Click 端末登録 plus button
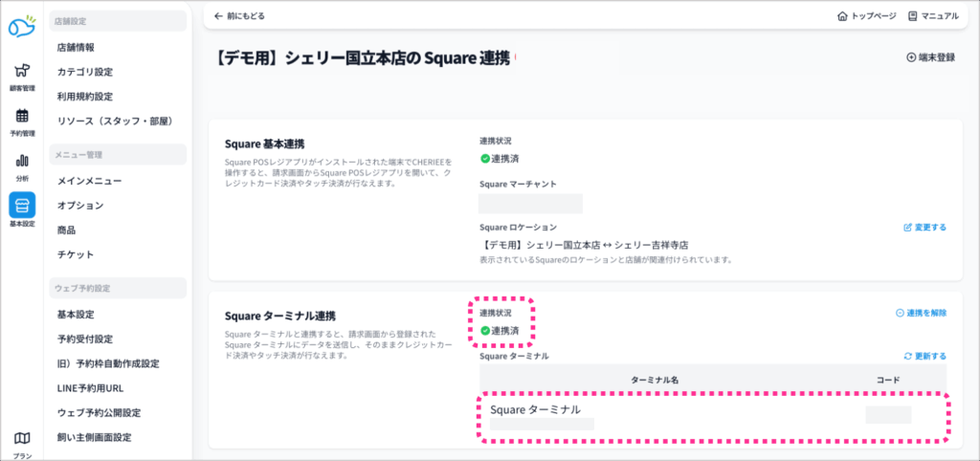The image size is (980, 461). (930, 57)
